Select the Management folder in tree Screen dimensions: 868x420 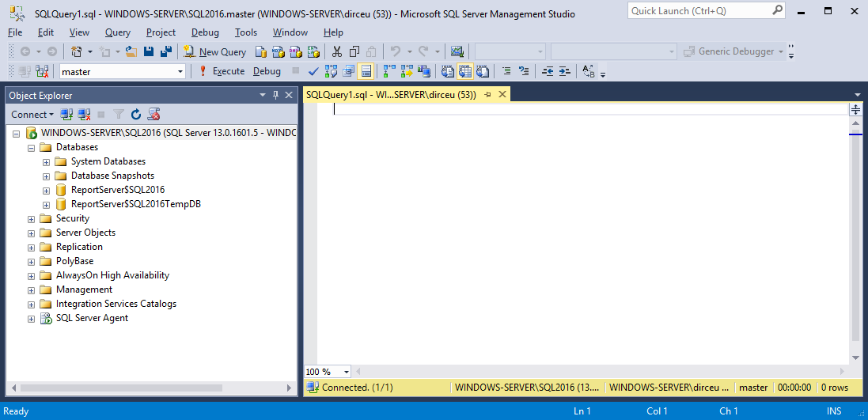pyautogui.click(x=84, y=290)
